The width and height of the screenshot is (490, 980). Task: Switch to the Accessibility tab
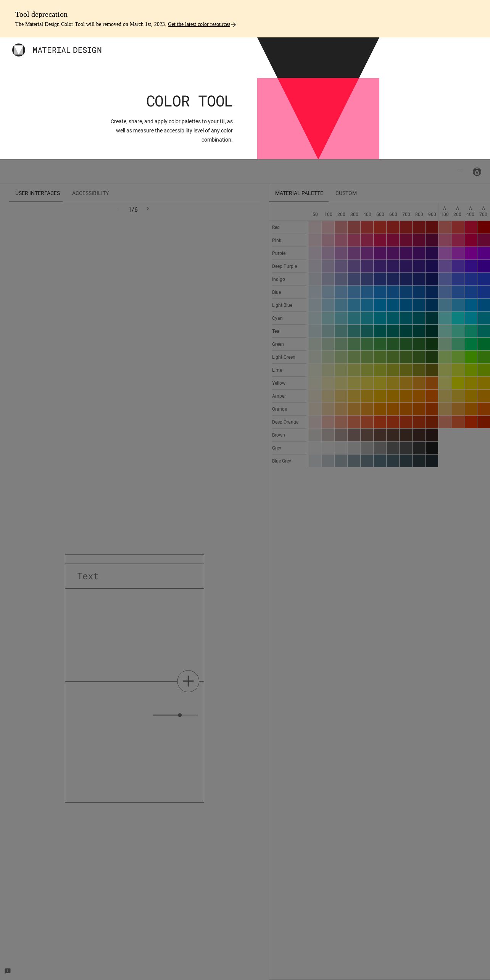point(90,193)
